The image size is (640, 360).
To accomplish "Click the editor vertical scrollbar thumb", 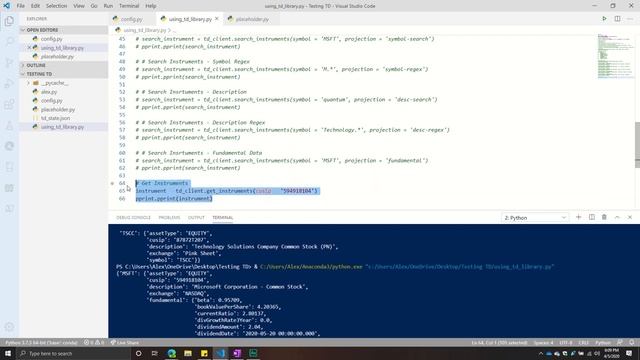I will click(637, 145).
